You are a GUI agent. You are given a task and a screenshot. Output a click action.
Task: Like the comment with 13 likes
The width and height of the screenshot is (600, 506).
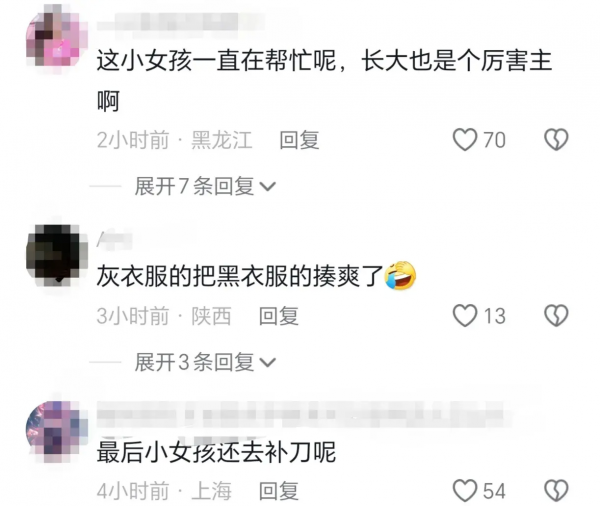(x=465, y=315)
